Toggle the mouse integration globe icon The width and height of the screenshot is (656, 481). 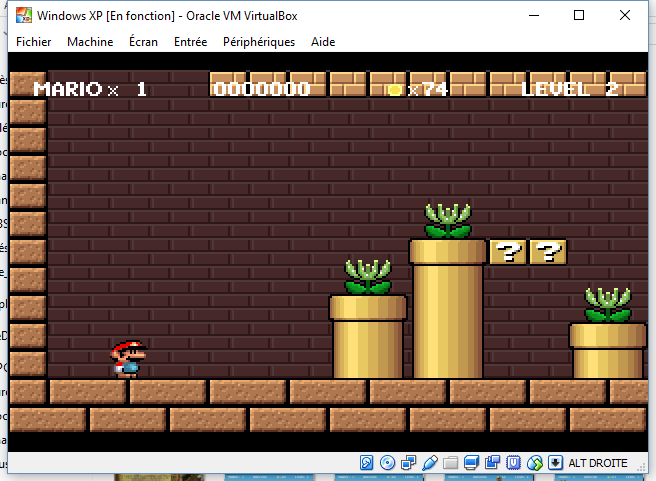tap(534, 463)
